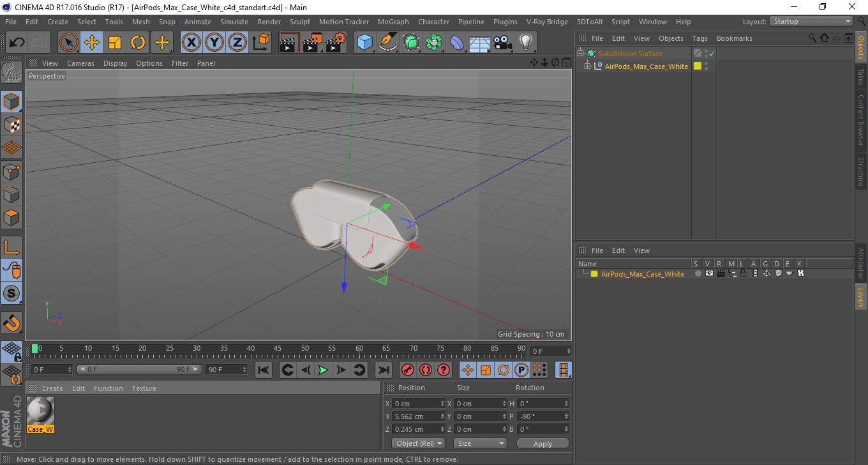Toggle Enable Axis mode in sidebar

tap(11, 247)
